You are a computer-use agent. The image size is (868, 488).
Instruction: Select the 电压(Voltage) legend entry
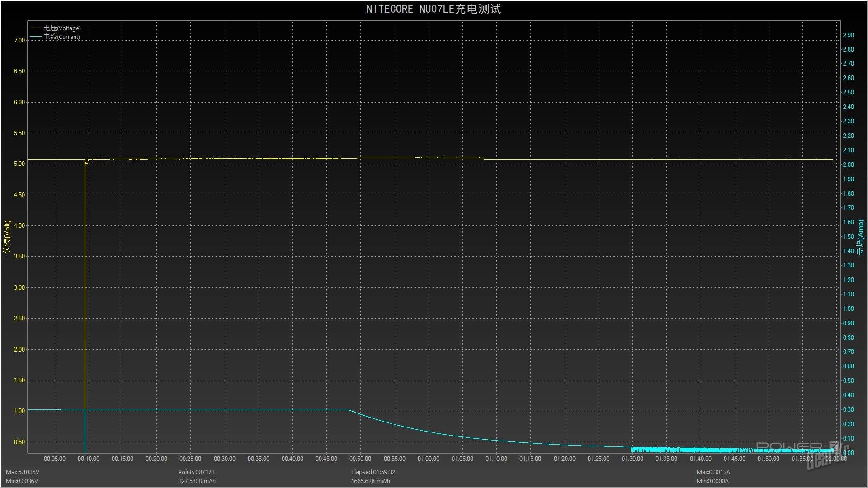56,28
